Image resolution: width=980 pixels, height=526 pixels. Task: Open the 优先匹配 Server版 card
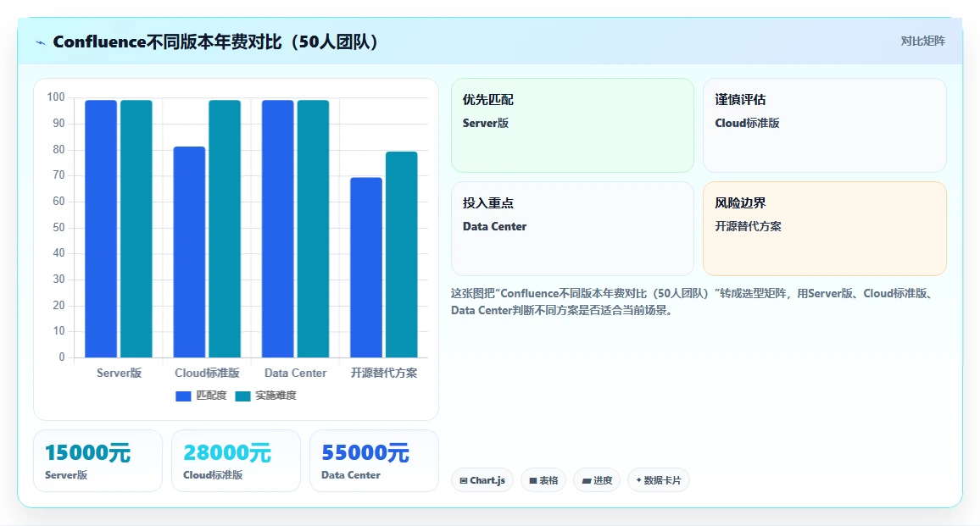click(x=572, y=125)
